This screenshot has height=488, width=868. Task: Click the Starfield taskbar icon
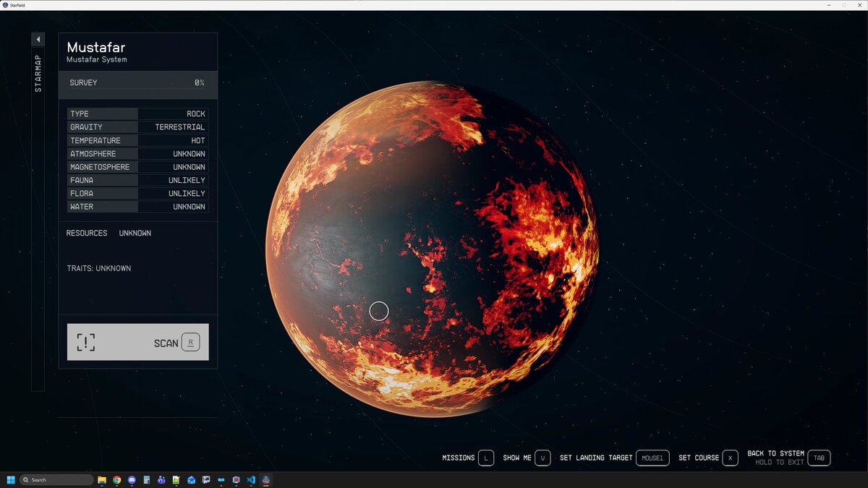[266, 479]
